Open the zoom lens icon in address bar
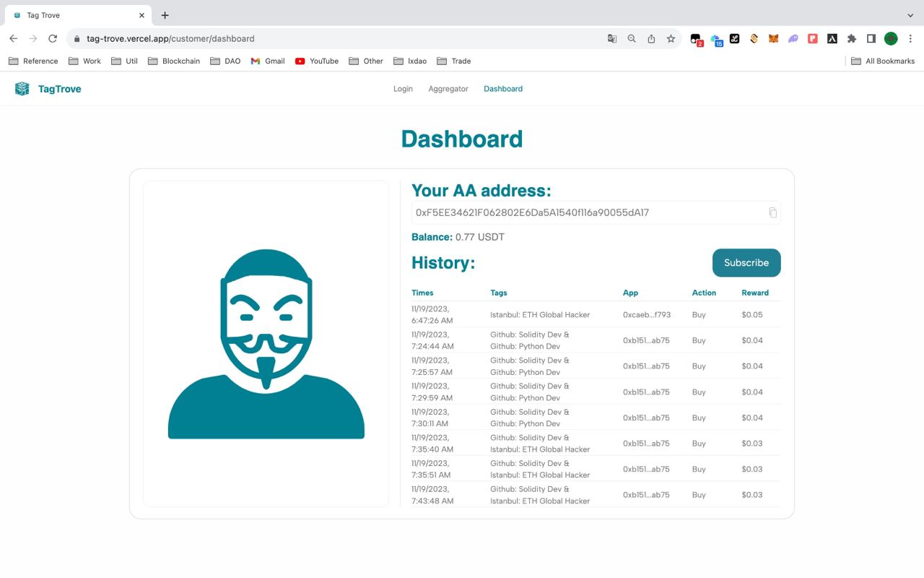 pos(632,38)
